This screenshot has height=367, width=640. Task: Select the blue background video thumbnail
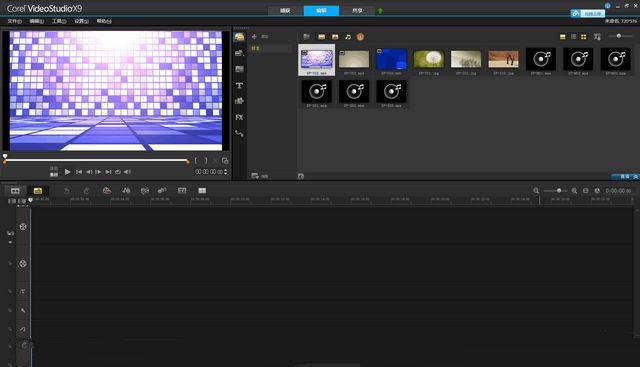[391, 59]
